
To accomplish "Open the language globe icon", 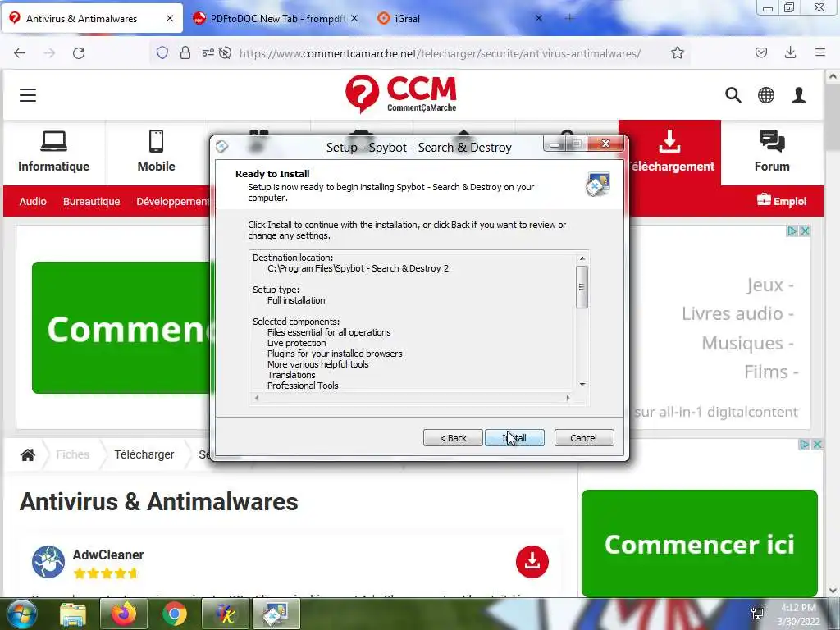I will click(765, 95).
